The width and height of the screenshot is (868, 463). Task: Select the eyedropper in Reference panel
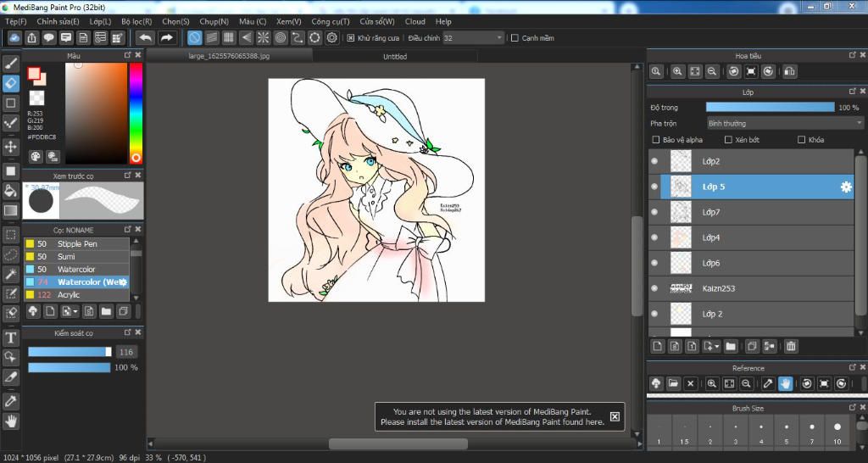tap(768, 383)
